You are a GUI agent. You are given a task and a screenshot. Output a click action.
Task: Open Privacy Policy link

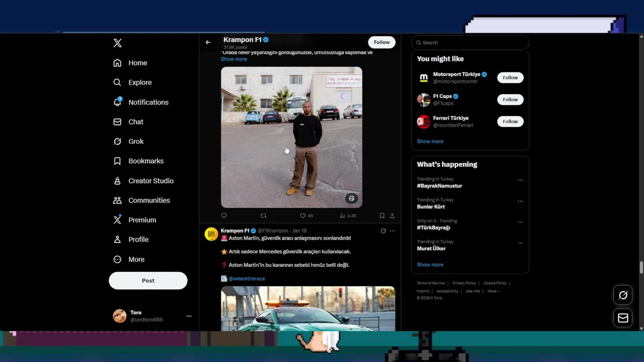pyautogui.click(x=464, y=283)
